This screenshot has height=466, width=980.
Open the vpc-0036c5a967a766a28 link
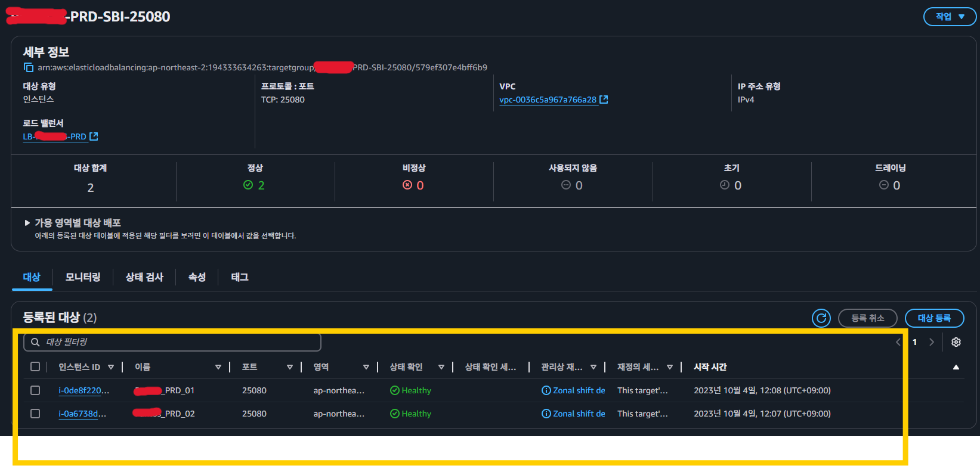click(548, 100)
